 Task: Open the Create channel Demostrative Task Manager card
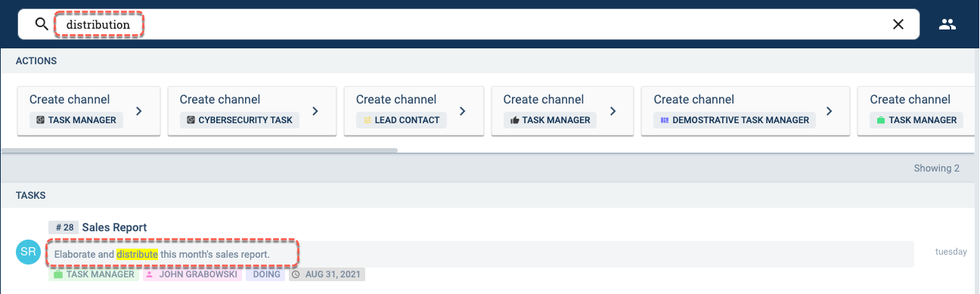pos(745,110)
